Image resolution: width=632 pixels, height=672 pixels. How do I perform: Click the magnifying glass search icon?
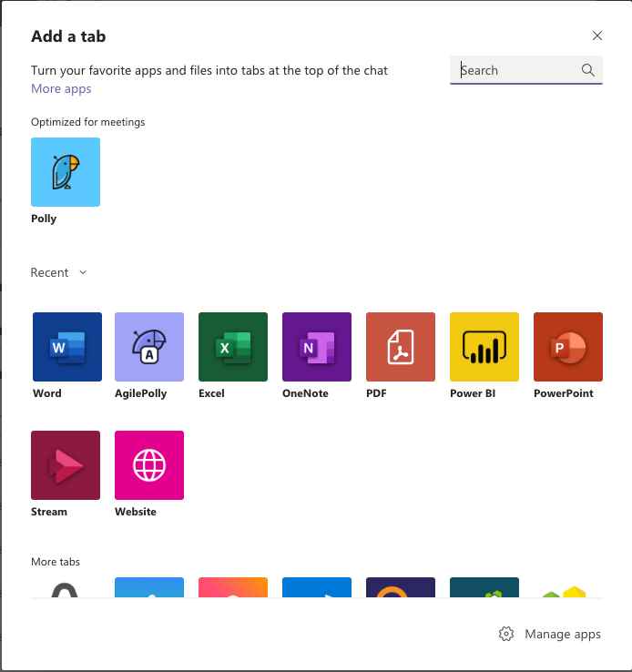click(x=587, y=70)
